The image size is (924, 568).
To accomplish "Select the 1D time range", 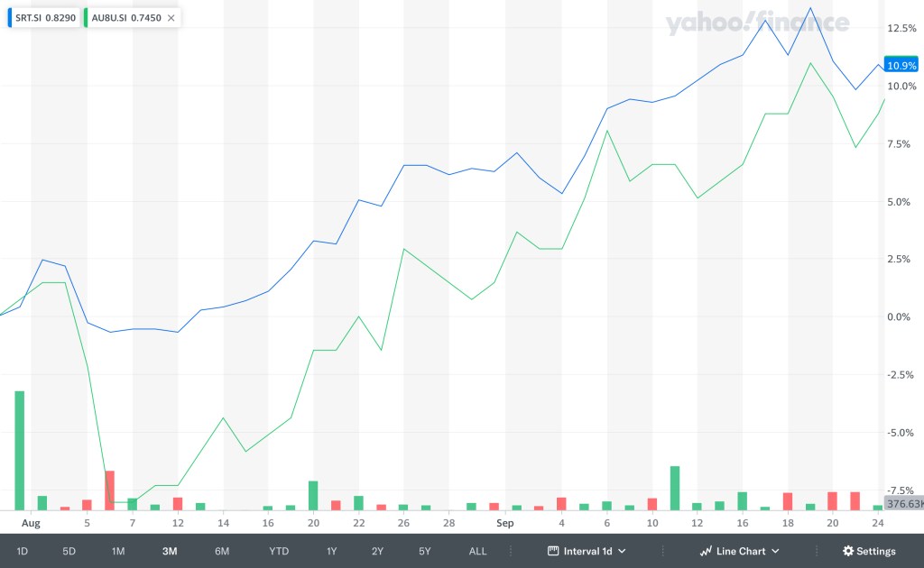I will [x=23, y=551].
